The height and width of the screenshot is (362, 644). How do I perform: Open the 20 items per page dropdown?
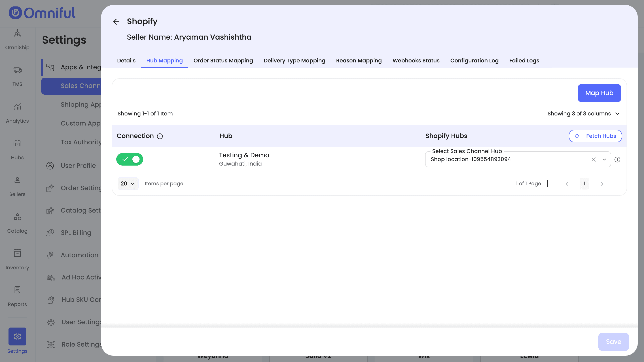point(127,184)
